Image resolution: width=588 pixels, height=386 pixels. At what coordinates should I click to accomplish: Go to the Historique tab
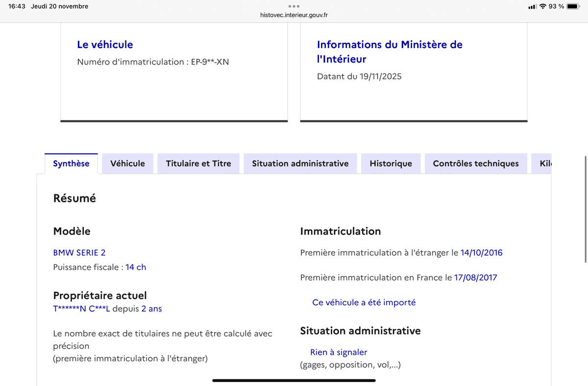[391, 164]
